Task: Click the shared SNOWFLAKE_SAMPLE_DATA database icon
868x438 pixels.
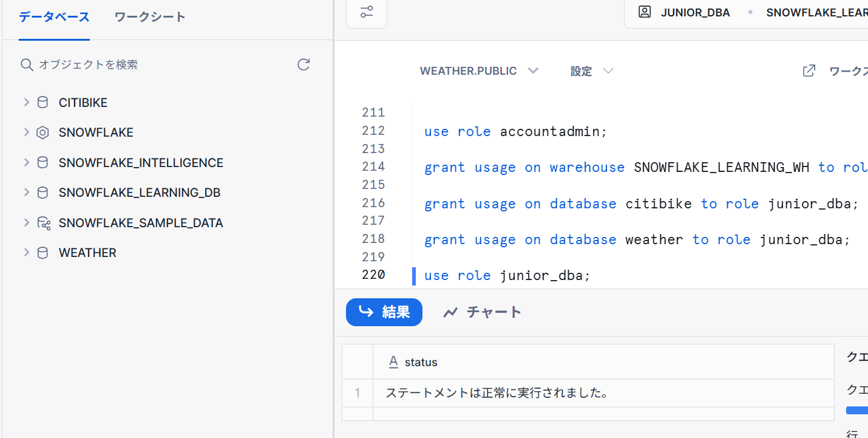Action: click(43, 223)
